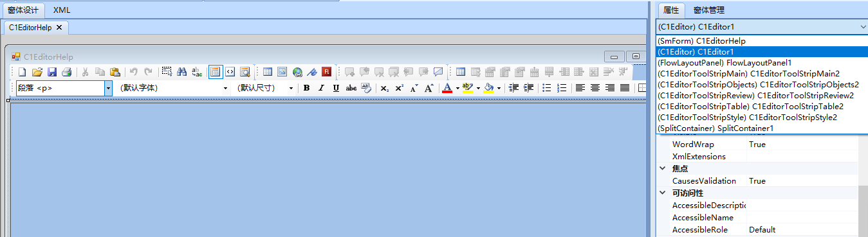Toggle Underline formatting
This screenshot has width=868, height=237.
point(336,88)
